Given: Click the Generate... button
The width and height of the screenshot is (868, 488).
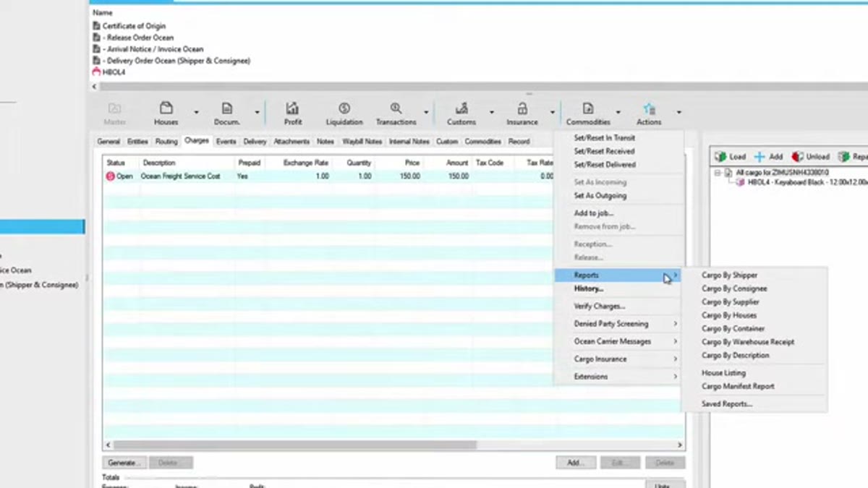Looking at the screenshot, I should tap(124, 463).
